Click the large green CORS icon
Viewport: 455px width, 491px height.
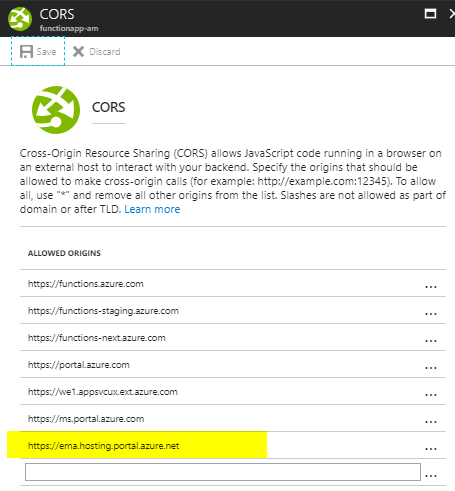pos(56,110)
